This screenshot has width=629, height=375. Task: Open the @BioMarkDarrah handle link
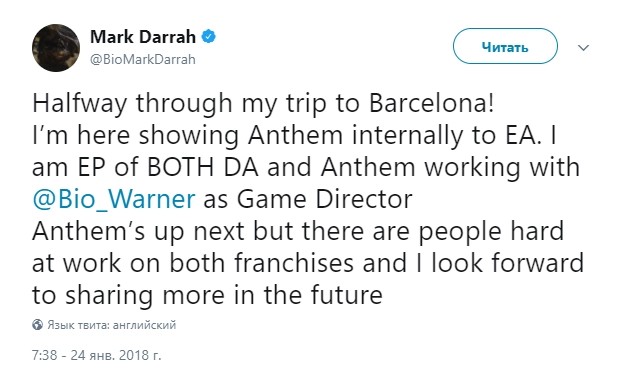pos(143,59)
